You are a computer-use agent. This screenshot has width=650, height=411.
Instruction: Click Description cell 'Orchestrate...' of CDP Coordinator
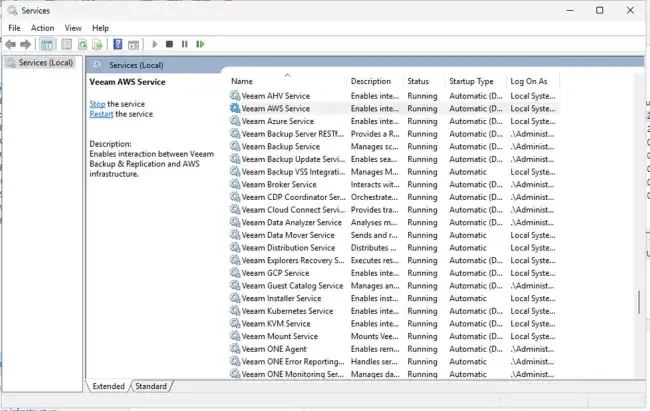(x=374, y=197)
